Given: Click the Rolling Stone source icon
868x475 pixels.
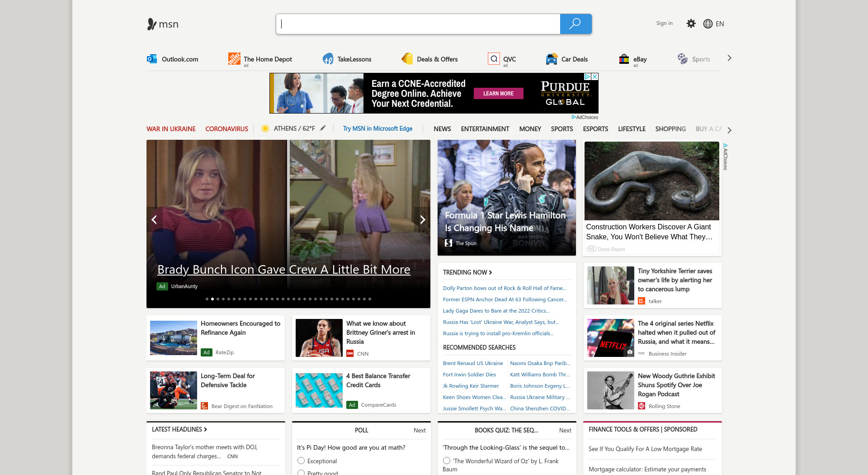Looking at the screenshot, I should point(642,406).
